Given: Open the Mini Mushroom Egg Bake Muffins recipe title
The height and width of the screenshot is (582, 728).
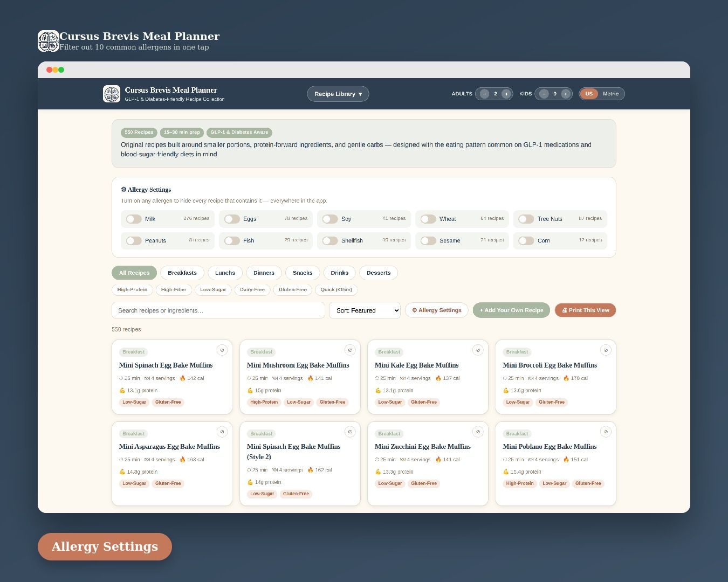Looking at the screenshot, I should pyautogui.click(x=298, y=365).
